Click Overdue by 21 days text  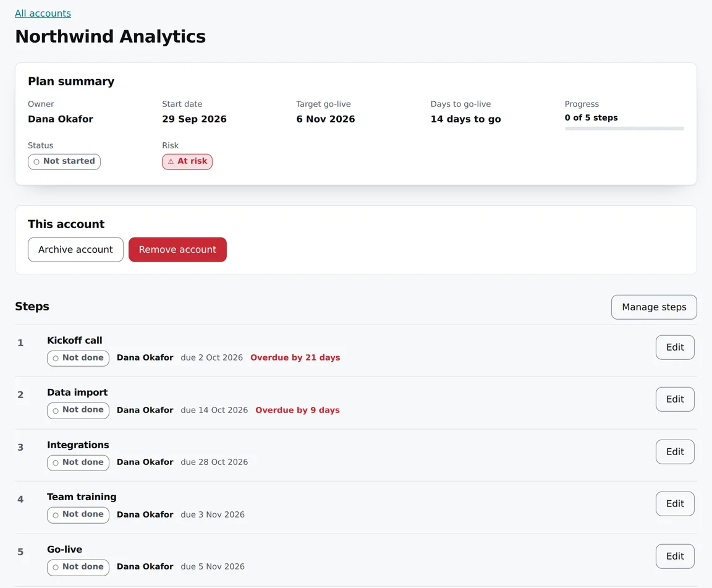tap(295, 357)
